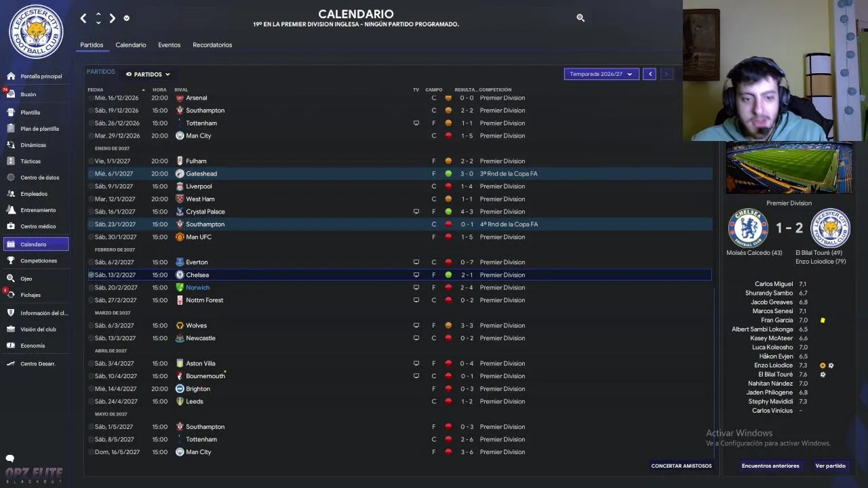Open Economía in the sidebar
This screenshot has height=488, width=868.
click(33, 346)
